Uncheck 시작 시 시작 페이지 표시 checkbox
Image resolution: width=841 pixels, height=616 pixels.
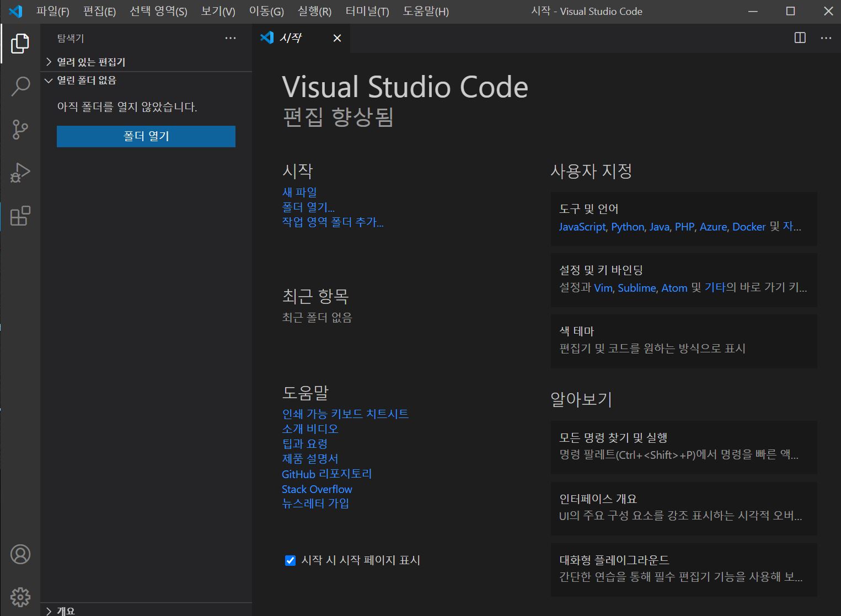[290, 560]
